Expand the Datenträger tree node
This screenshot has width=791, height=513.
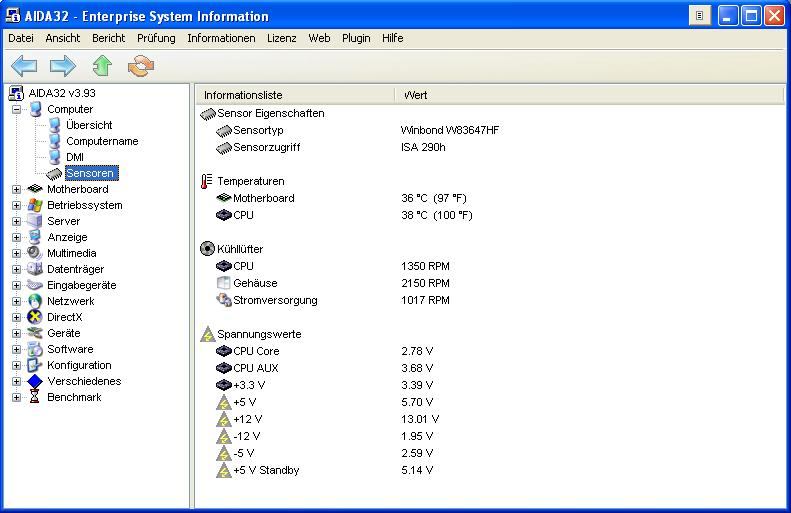click(17, 269)
